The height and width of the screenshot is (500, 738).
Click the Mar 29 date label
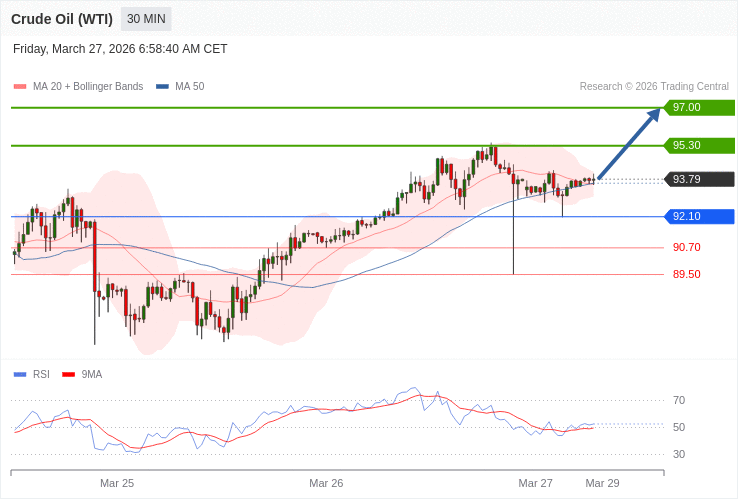602,483
